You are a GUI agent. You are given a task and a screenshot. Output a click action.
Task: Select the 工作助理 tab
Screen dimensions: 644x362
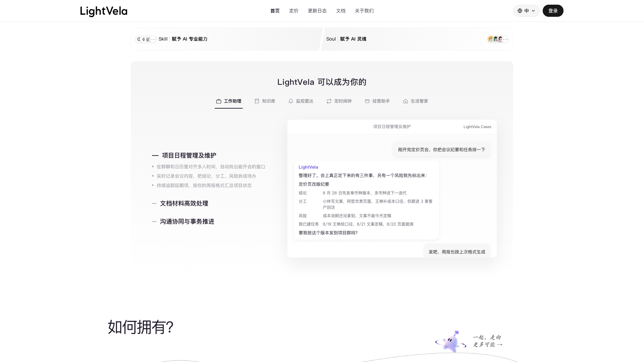point(229,101)
